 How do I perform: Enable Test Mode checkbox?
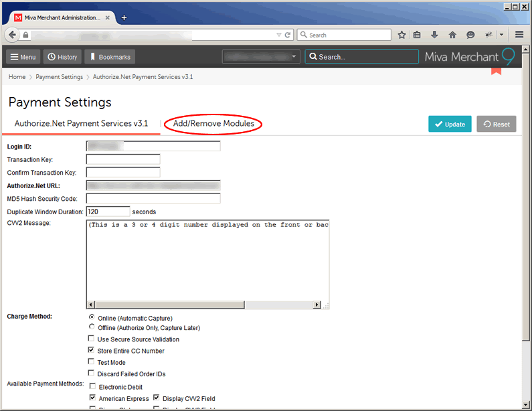point(92,362)
